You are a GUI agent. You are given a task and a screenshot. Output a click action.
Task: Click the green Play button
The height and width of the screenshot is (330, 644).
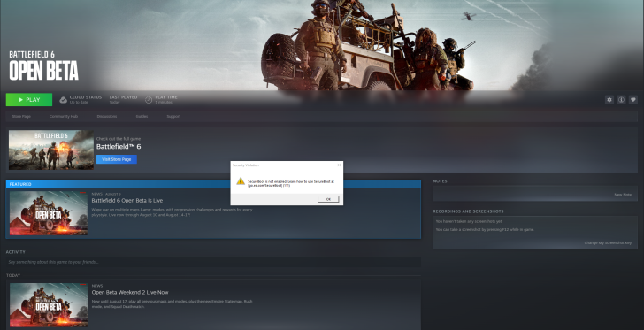click(x=29, y=99)
